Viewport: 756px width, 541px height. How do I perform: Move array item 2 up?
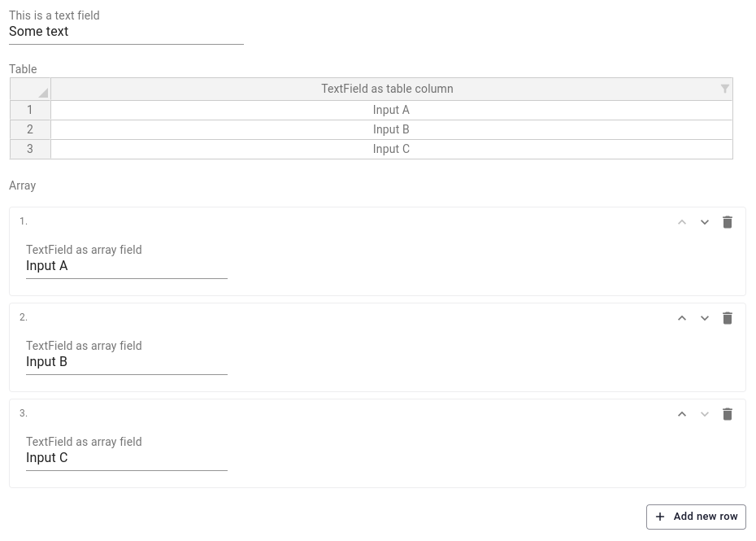[x=682, y=318]
